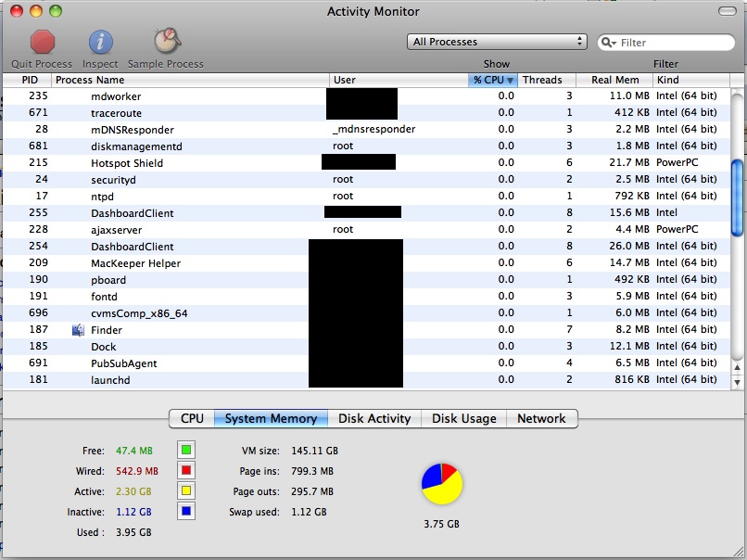Select DashboardClient with PID 255

click(366, 213)
